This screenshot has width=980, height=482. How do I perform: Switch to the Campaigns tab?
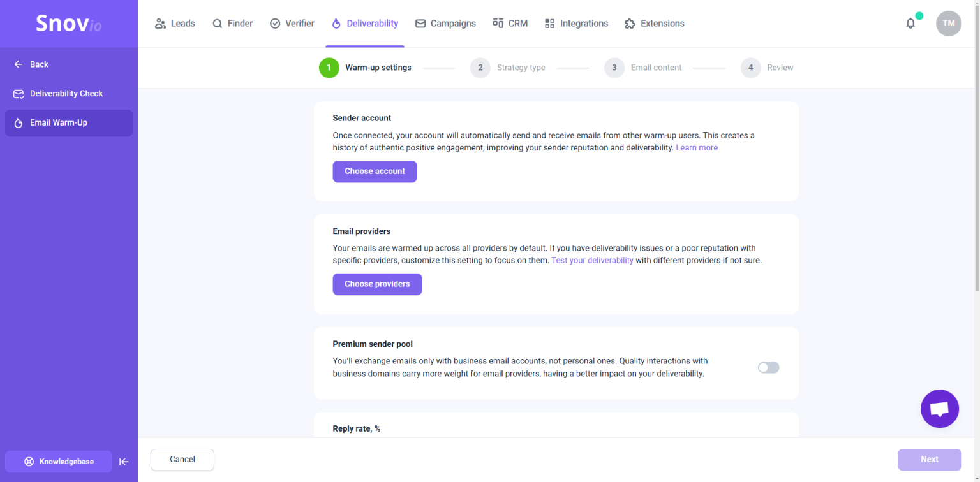[445, 24]
